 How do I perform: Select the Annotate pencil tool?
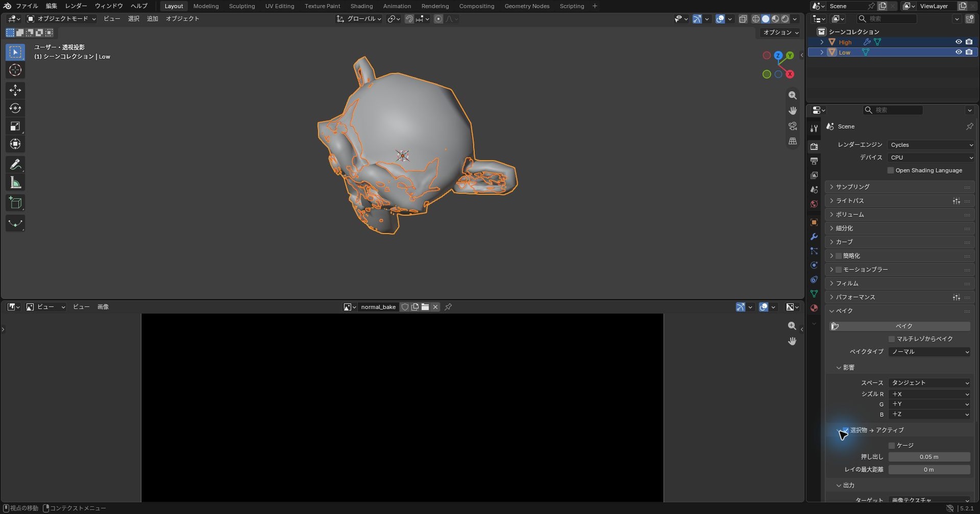pyautogui.click(x=15, y=164)
